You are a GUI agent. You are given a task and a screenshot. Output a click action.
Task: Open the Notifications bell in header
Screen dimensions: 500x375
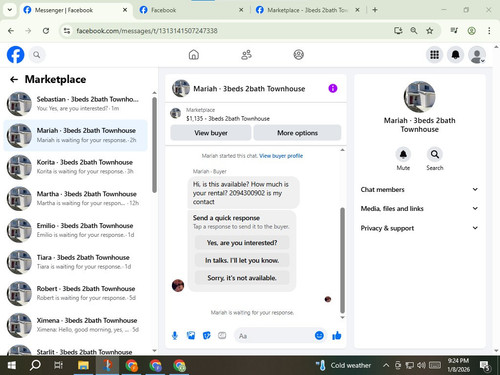point(455,55)
